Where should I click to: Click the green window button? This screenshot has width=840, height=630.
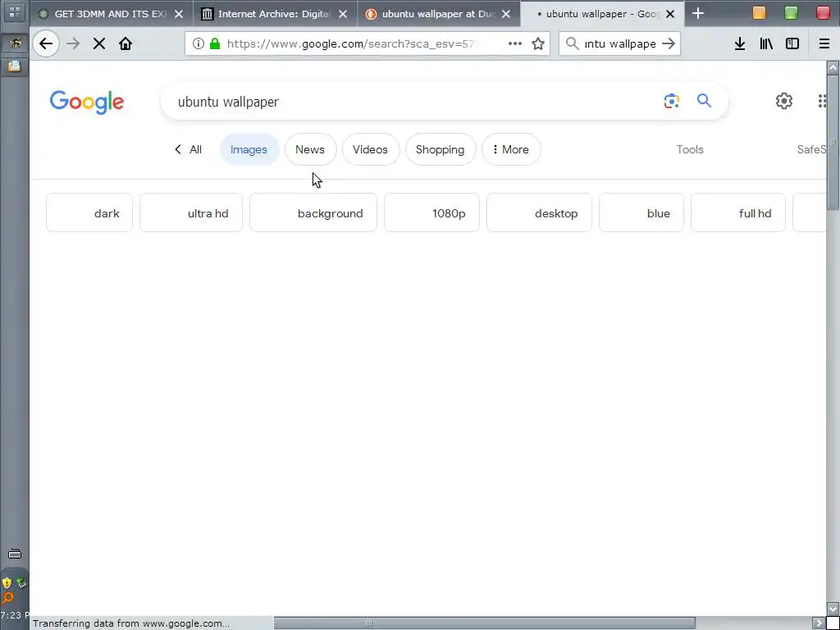coord(791,12)
